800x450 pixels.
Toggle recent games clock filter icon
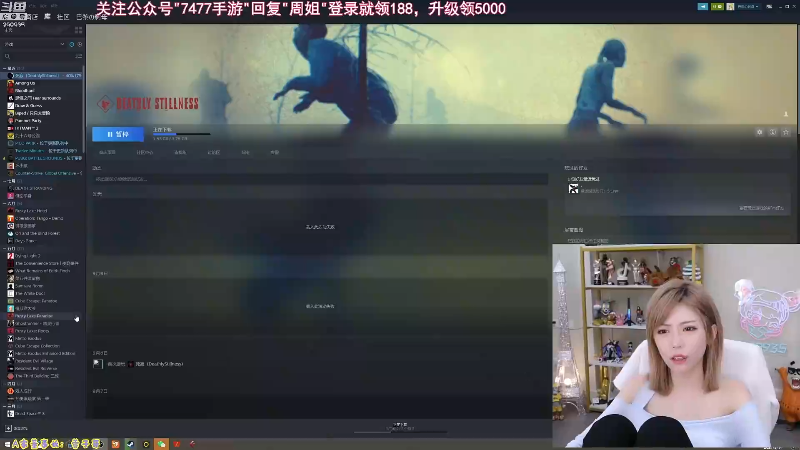click(71, 44)
